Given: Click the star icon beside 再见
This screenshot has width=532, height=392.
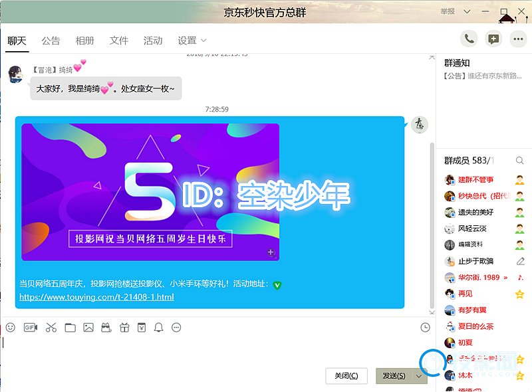Looking at the screenshot, I should pos(519,294).
